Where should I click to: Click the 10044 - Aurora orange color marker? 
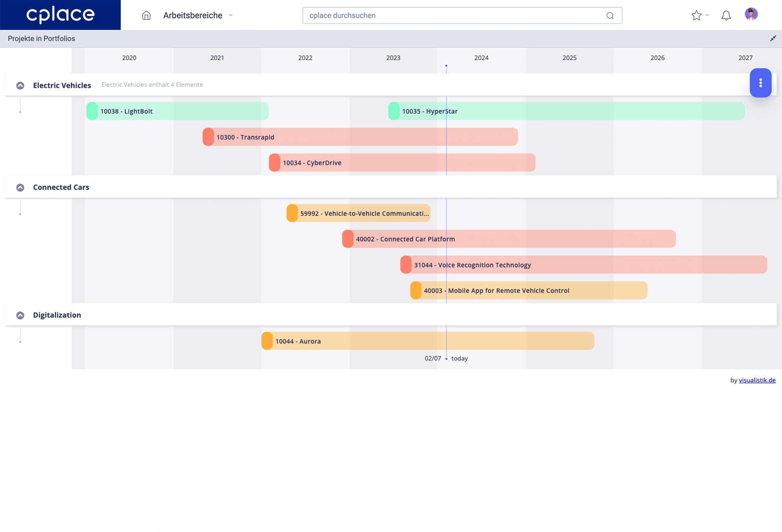pyautogui.click(x=267, y=341)
